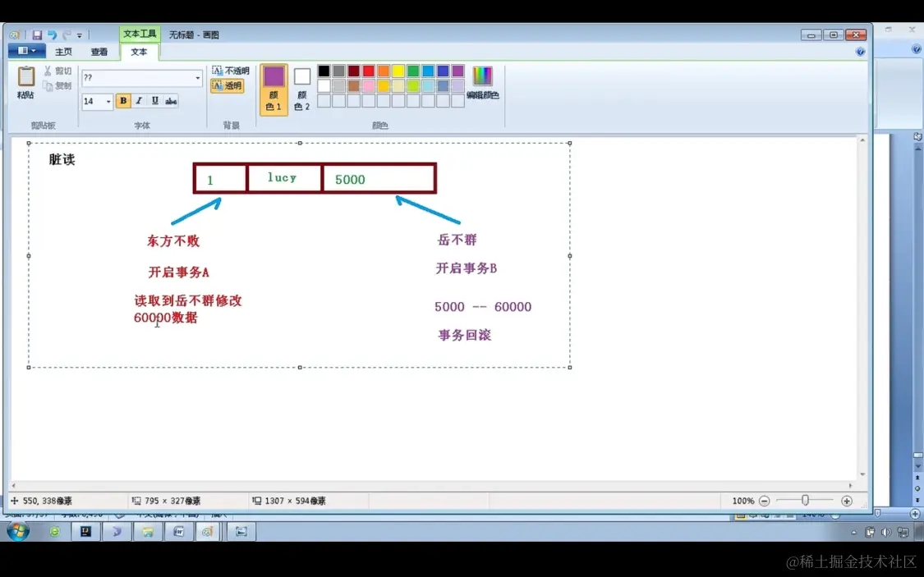Select 透明 transparent background option
Image resolution: width=924 pixels, height=577 pixels.
(x=227, y=86)
